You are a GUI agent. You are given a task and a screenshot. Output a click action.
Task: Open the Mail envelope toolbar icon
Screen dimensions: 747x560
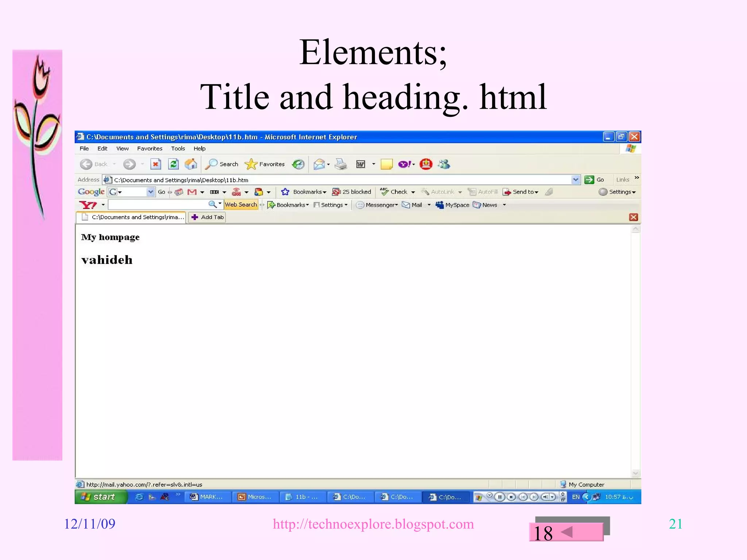tap(319, 164)
